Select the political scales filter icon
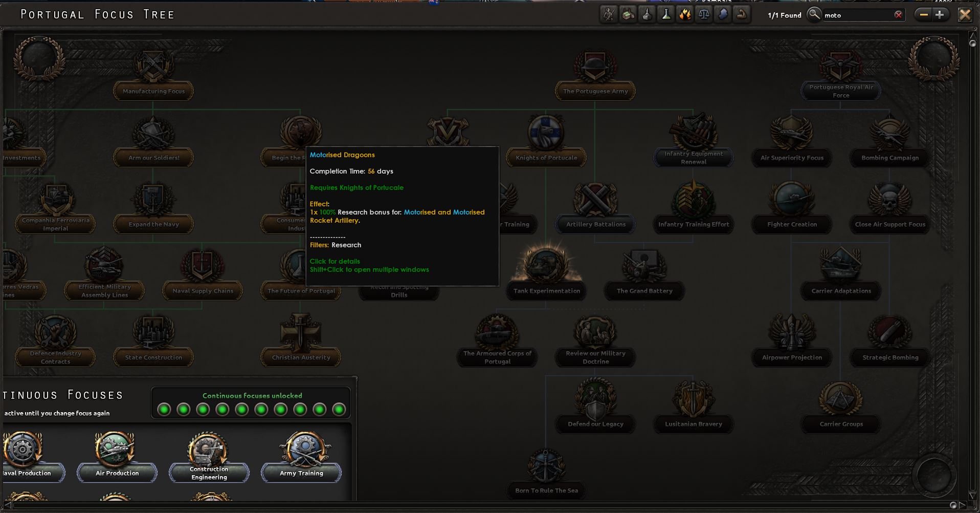The image size is (980, 513). pyautogui.click(x=704, y=14)
